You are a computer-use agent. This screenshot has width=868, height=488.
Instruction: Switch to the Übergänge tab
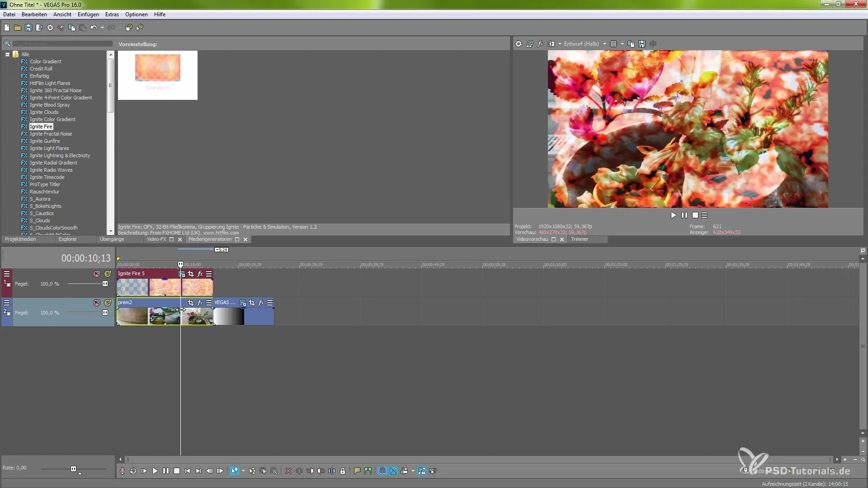click(x=112, y=239)
